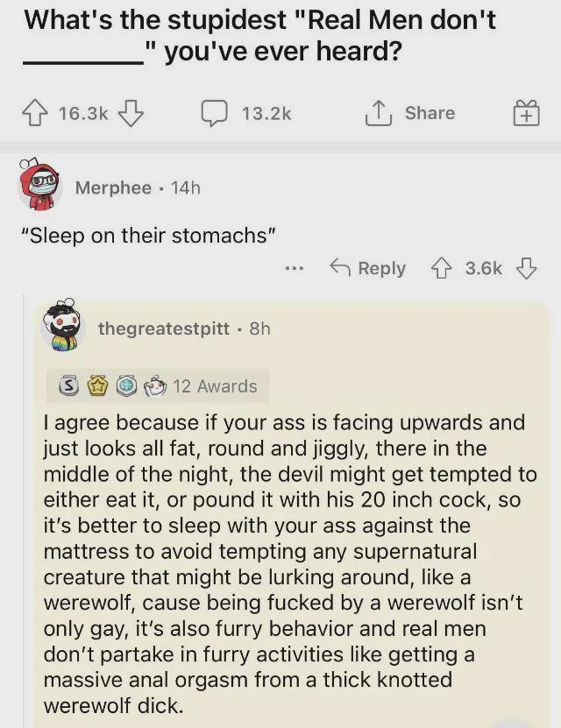Open the post title text
This screenshot has height=728, width=561.
pyautogui.click(x=259, y=35)
